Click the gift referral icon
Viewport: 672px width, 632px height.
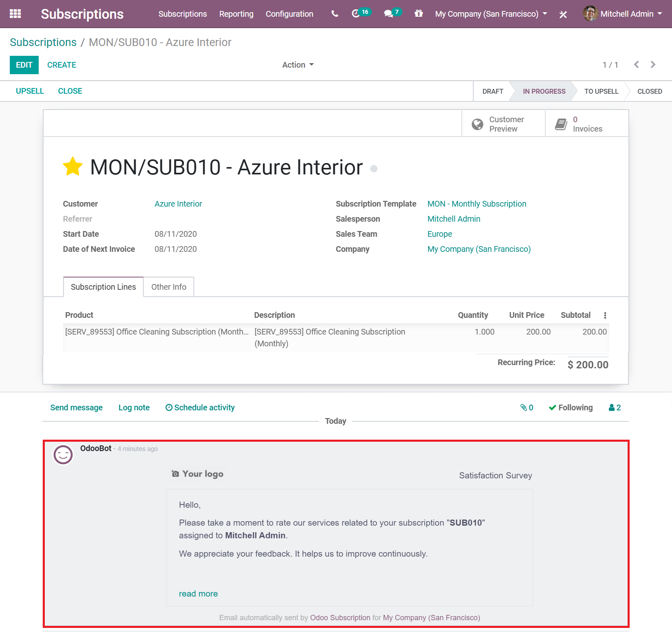click(x=418, y=13)
